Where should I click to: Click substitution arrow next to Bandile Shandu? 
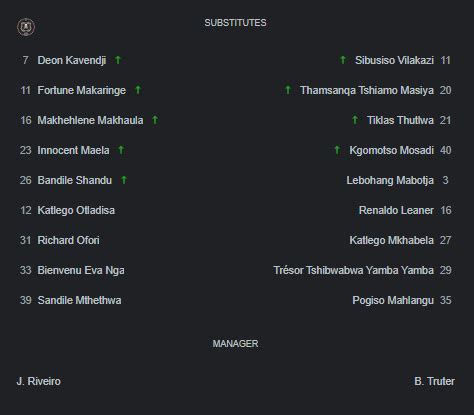tap(124, 180)
